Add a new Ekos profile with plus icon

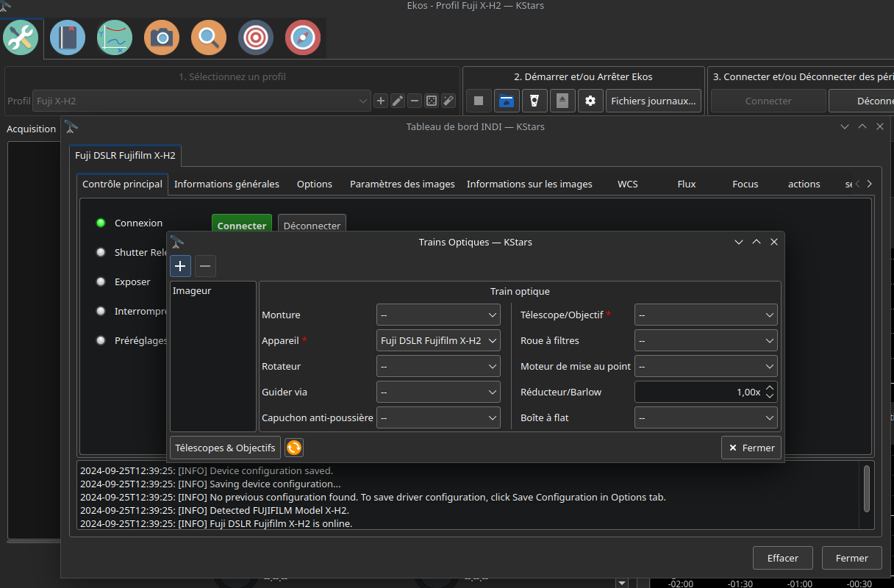pos(381,101)
